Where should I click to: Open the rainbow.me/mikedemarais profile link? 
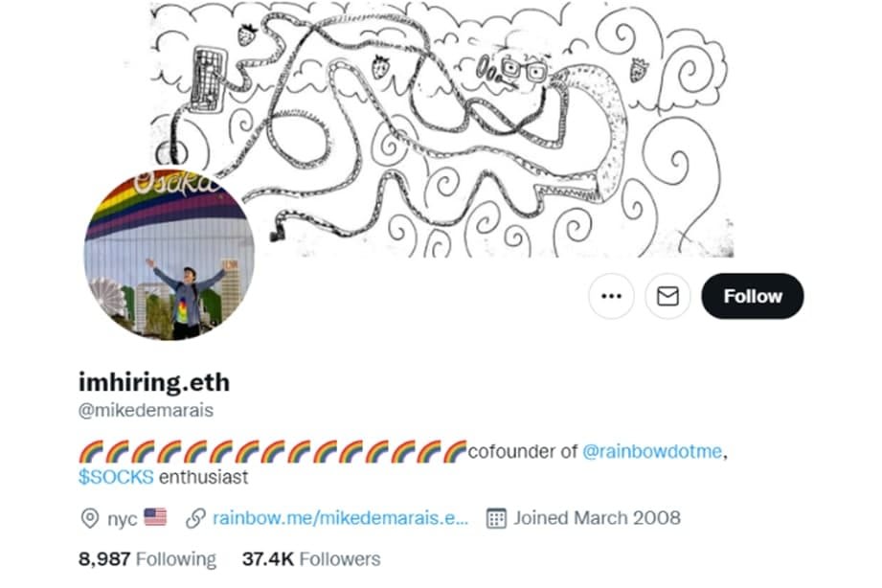click(x=340, y=518)
